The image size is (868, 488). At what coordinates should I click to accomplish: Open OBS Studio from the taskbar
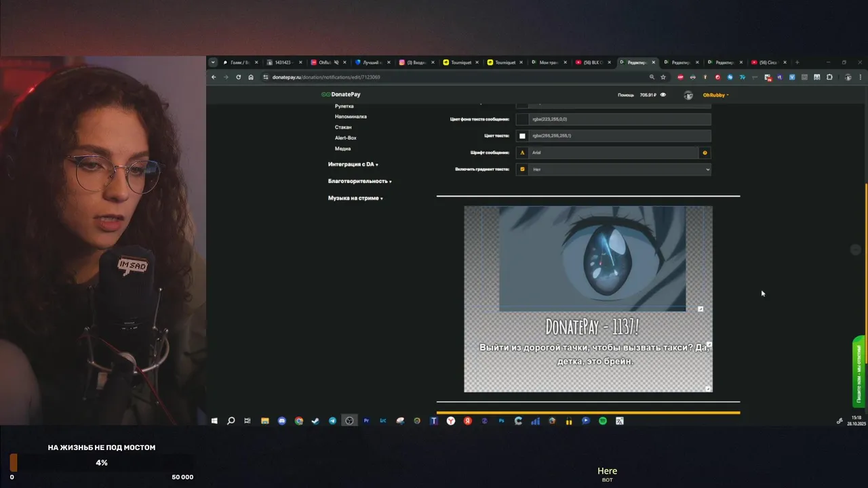pyautogui.click(x=349, y=421)
